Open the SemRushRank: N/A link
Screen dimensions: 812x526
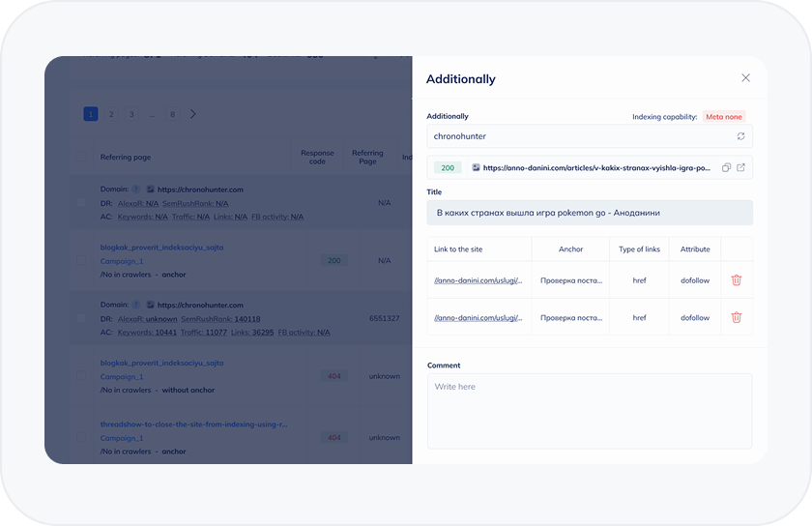point(195,204)
